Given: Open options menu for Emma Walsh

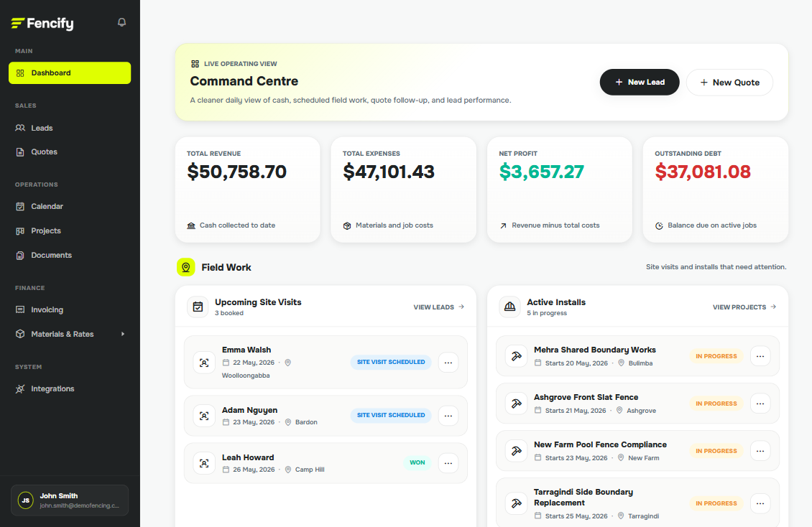Looking at the screenshot, I should tap(448, 363).
